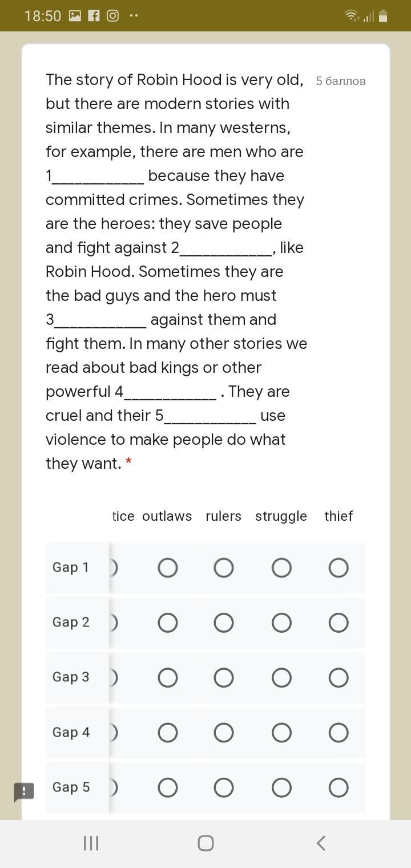Click the Gap 3 row label

click(x=71, y=677)
